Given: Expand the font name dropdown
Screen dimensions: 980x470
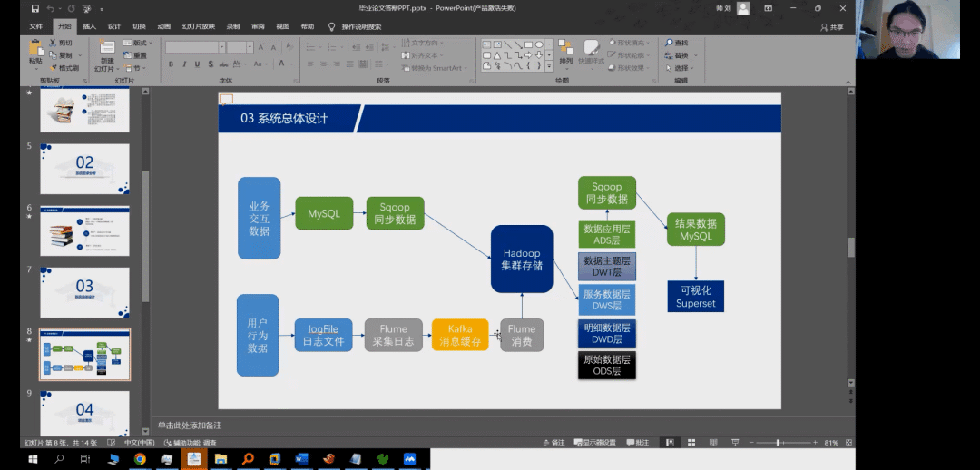Looking at the screenshot, I should [x=220, y=47].
